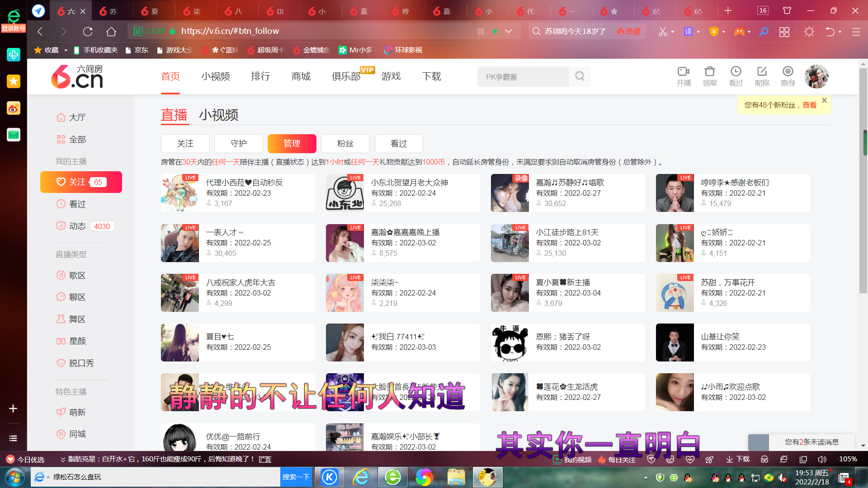Image resolution: width=868 pixels, height=488 pixels.
Task: Open the 排行 rankings nav item
Action: click(260, 76)
